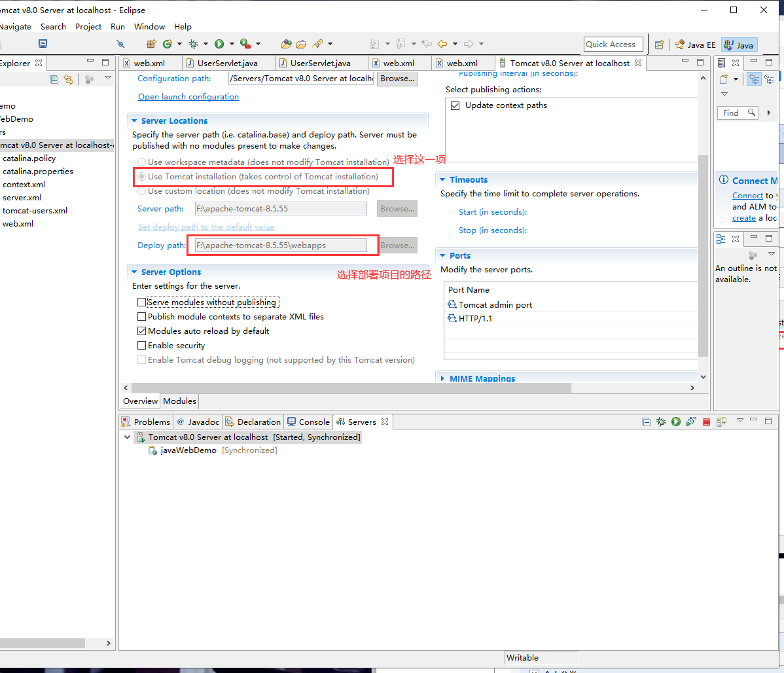Collapse the Timeouts section
This screenshot has width=784, height=673.
[442, 179]
